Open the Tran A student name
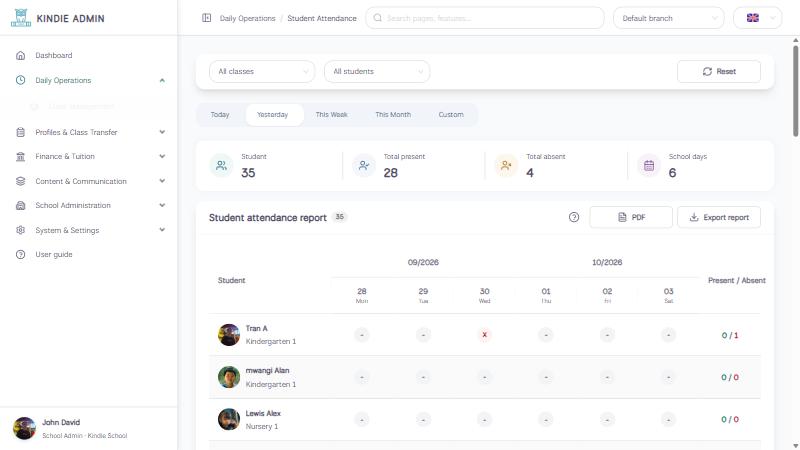The height and width of the screenshot is (450, 800). (x=257, y=329)
